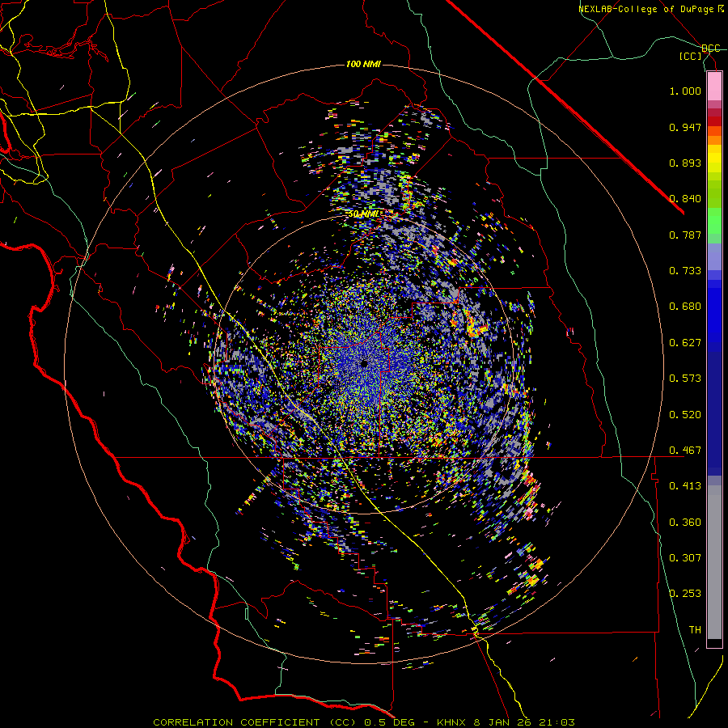Viewport: 728px width, 728px height.
Task: Click the 0.307 scale value
Action: coord(685,558)
